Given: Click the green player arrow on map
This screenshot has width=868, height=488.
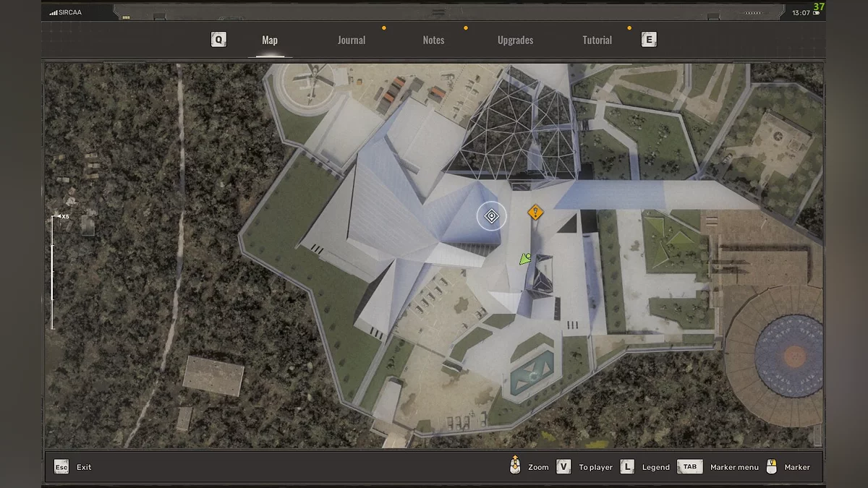Looking at the screenshot, I should (526, 258).
